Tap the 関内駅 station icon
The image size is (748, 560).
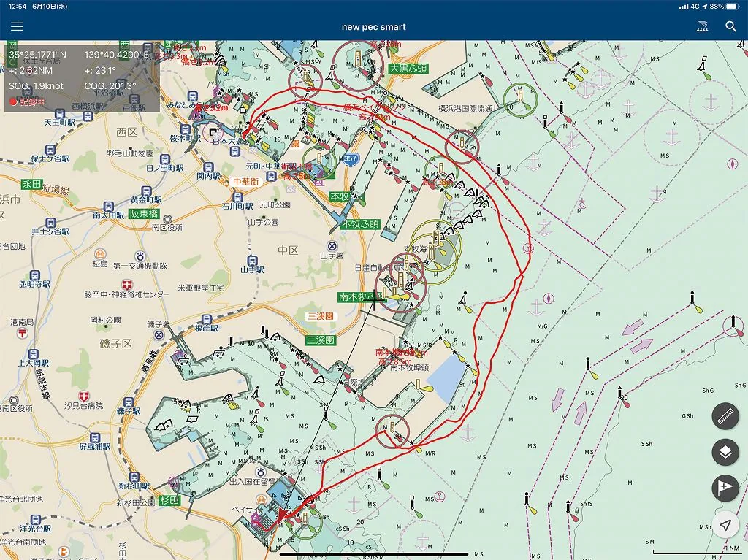pos(208,167)
